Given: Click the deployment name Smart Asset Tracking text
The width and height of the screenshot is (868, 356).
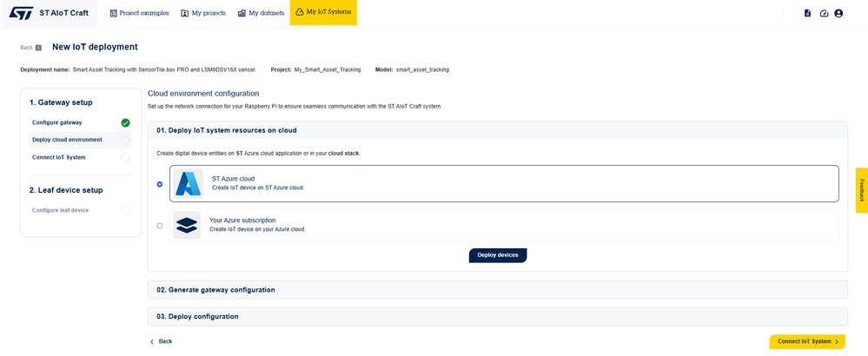Looking at the screenshot, I should [x=164, y=70].
